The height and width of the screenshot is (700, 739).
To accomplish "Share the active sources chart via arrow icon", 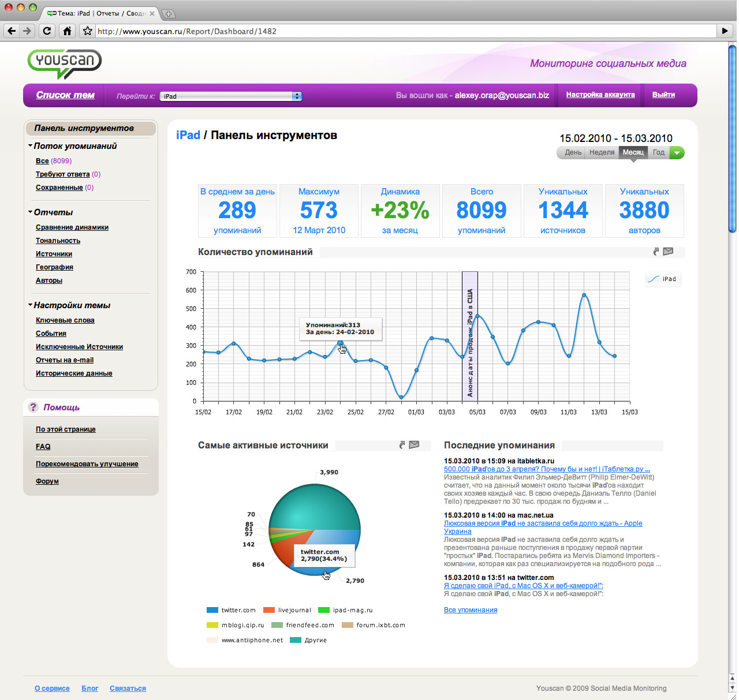I will pos(402,445).
